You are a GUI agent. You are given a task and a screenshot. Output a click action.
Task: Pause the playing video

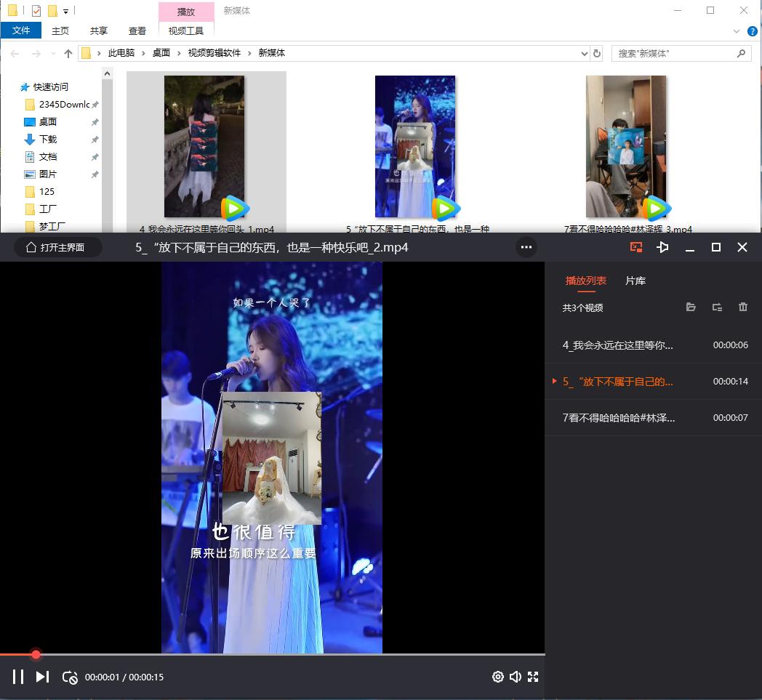point(18,677)
